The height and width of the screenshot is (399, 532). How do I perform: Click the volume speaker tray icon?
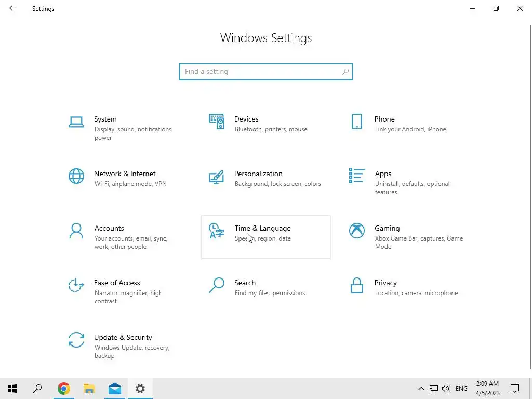pos(446,389)
